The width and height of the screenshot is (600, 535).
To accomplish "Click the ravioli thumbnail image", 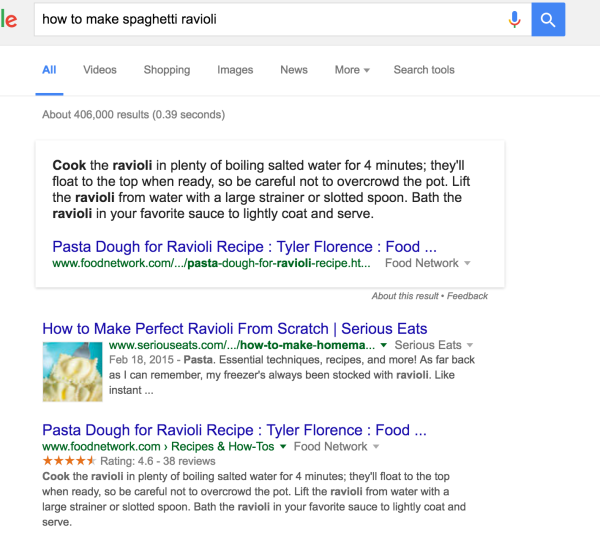I will coord(72,372).
